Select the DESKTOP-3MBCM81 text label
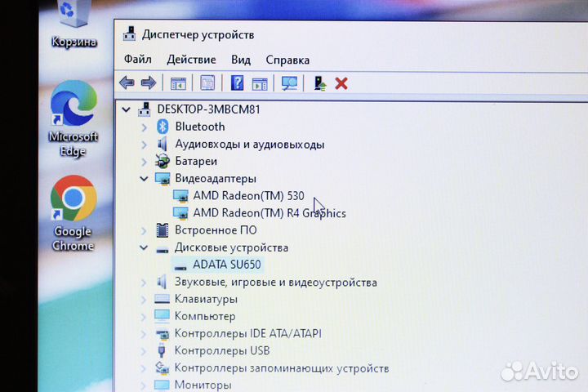The height and width of the screenshot is (392, 588). pos(208,109)
